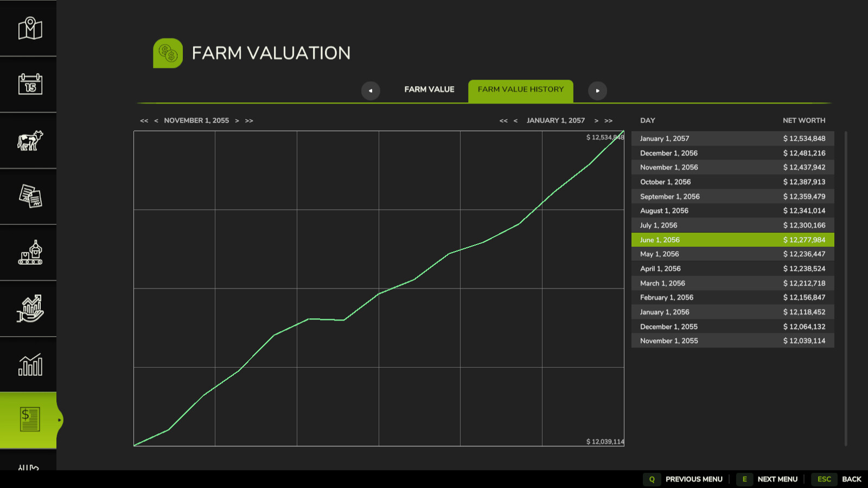Click the ESC key hint icon
This screenshot has width=868, height=488.
pyautogui.click(x=824, y=479)
